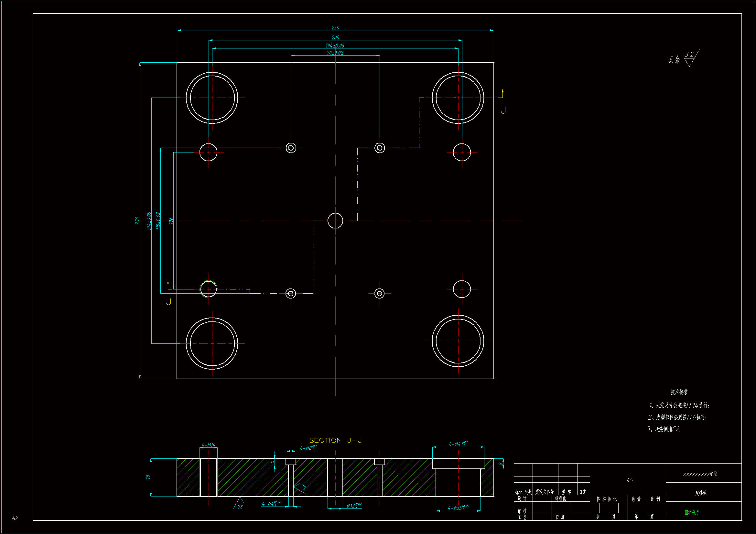Click the green 图样代号 text

coord(692,512)
